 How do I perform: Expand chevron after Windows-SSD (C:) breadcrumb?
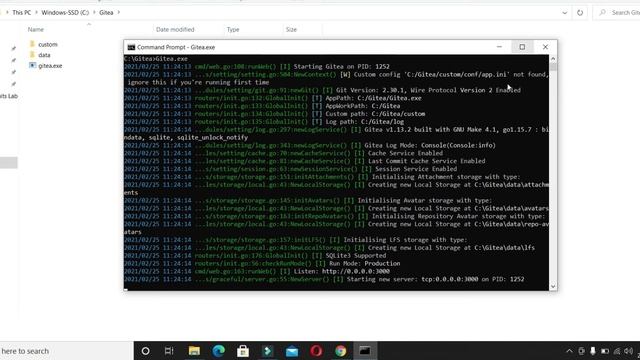(x=94, y=13)
